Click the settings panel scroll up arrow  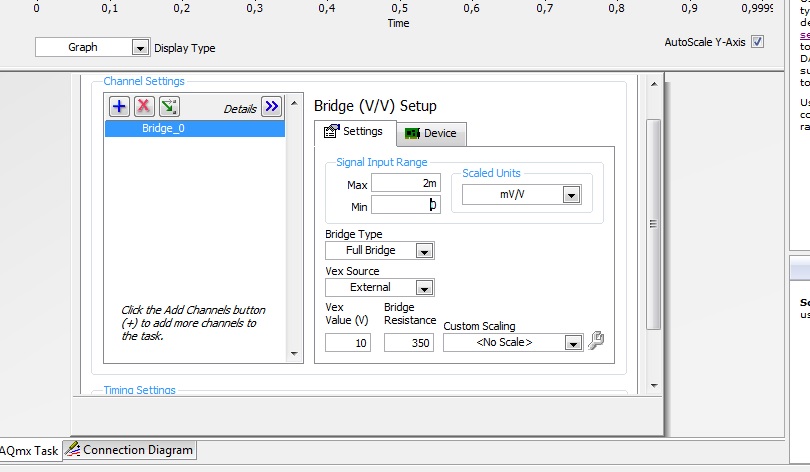654,84
